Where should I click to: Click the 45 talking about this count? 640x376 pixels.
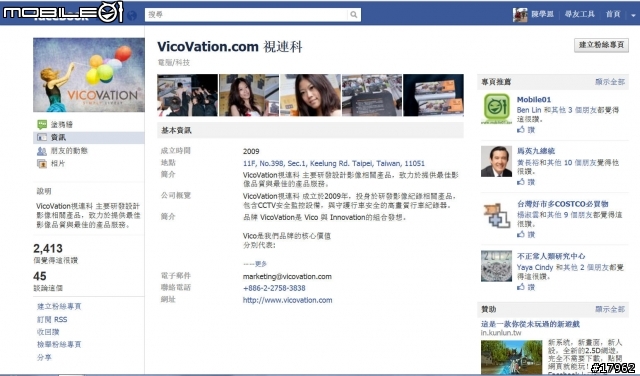click(40, 276)
